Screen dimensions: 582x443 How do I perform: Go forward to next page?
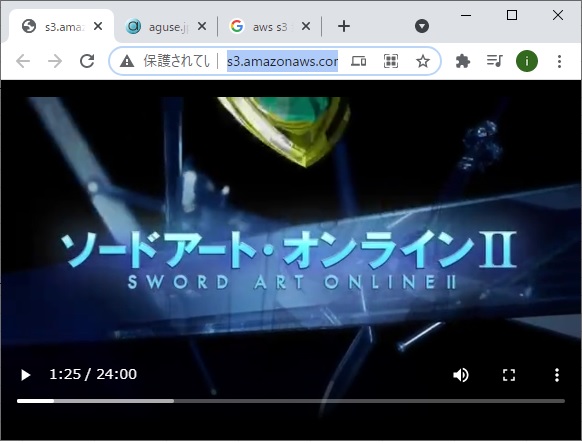55,61
